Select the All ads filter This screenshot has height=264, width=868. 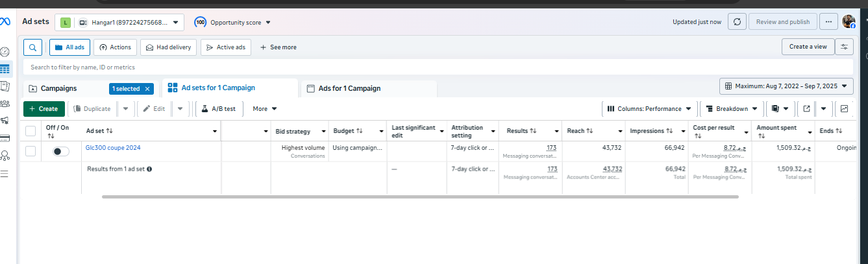70,47
